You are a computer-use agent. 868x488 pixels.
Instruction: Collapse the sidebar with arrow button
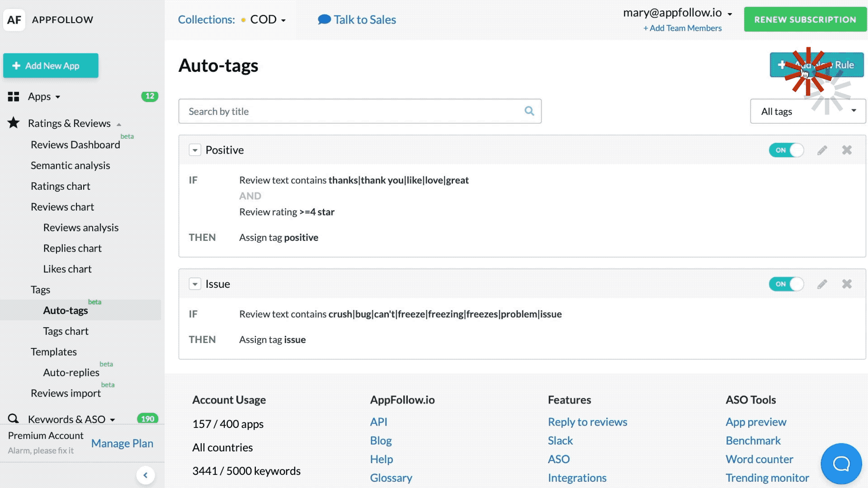point(145,475)
